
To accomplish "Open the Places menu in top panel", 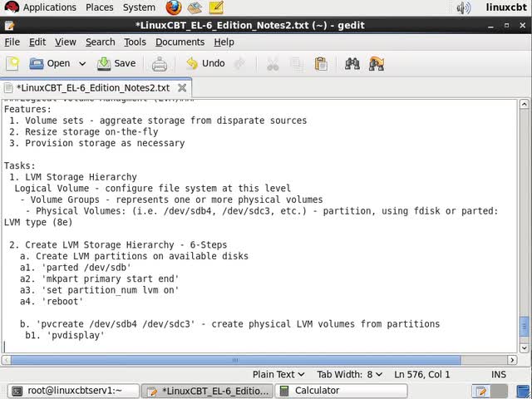I will click(x=100, y=7).
